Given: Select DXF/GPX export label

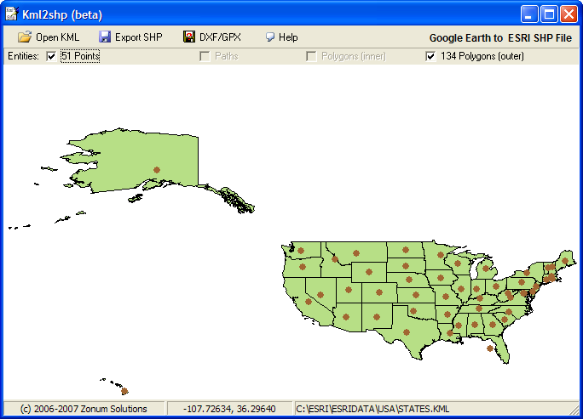Looking at the screenshot, I should pos(220,37).
